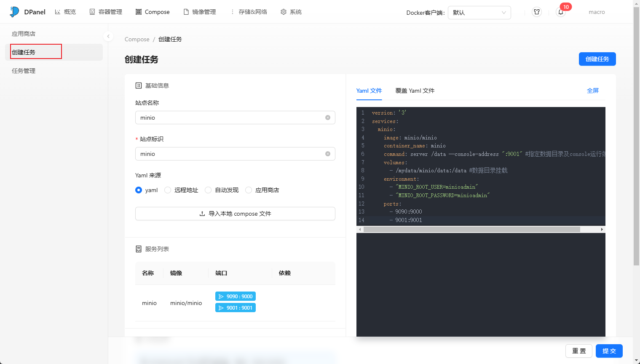Collapse the sidebar with chevron icon

pyautogui.click(x=108, y=36)
